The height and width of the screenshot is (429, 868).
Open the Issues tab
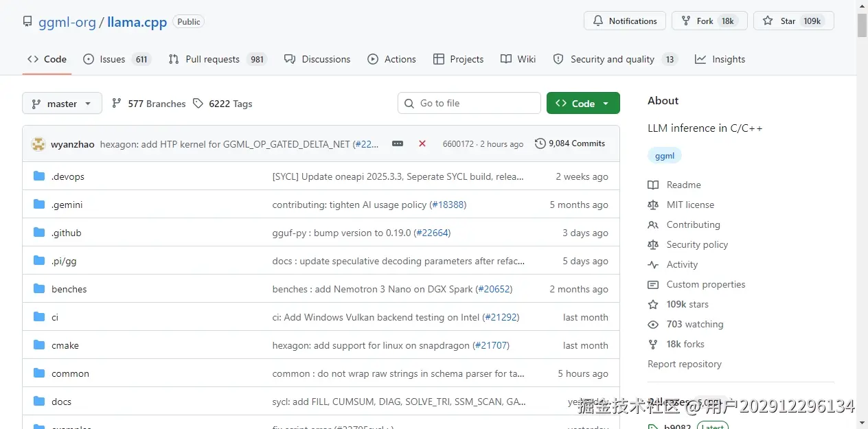click(x=117, y=60)
